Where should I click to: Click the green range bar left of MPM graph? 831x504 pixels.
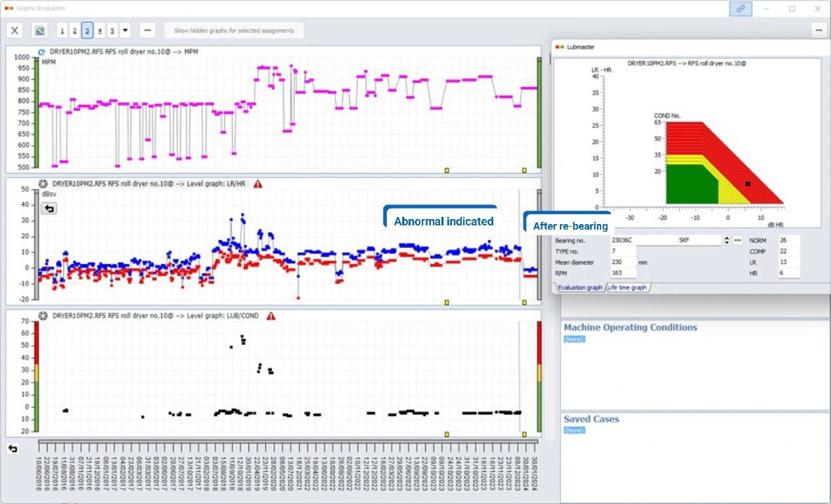tap(36, 113)
